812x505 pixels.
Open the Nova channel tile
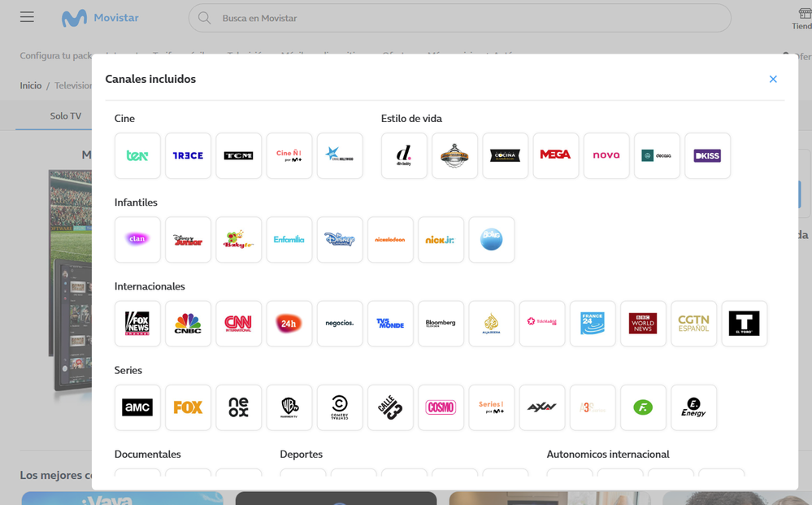click(606, 155)
